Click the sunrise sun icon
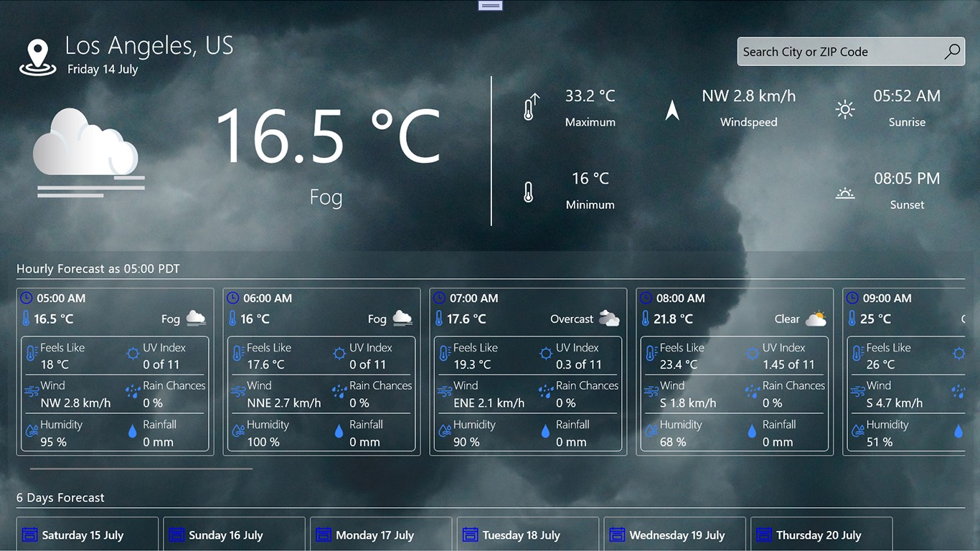980x551 pixels. [x=845, y=109]
